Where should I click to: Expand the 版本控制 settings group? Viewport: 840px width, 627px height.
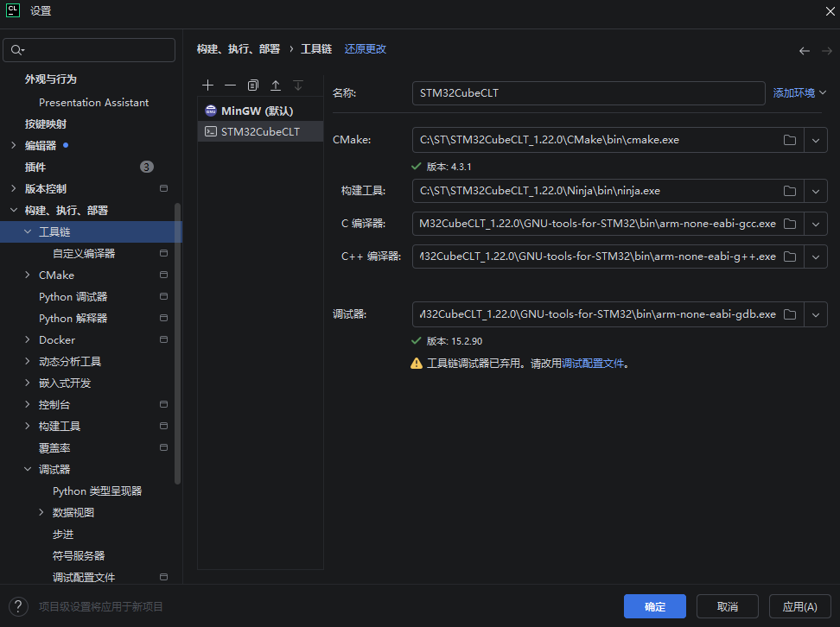13,188
